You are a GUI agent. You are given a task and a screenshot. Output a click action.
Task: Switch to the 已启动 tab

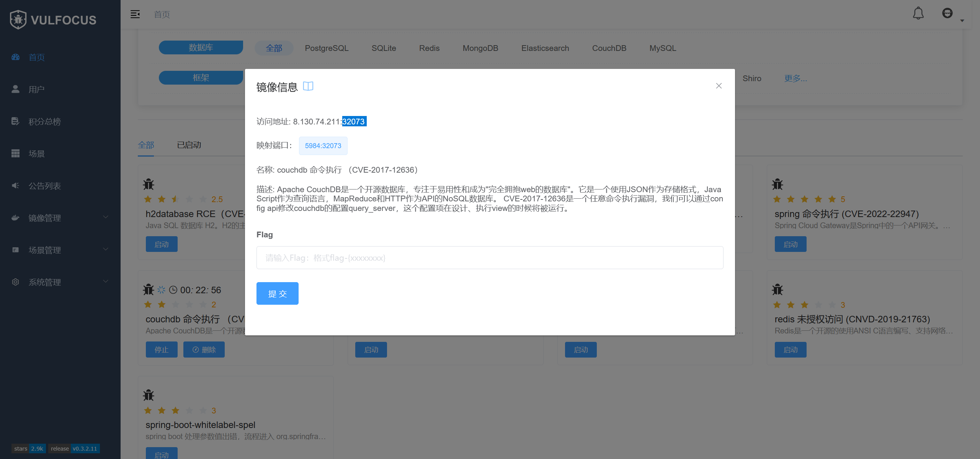point(189,145)
